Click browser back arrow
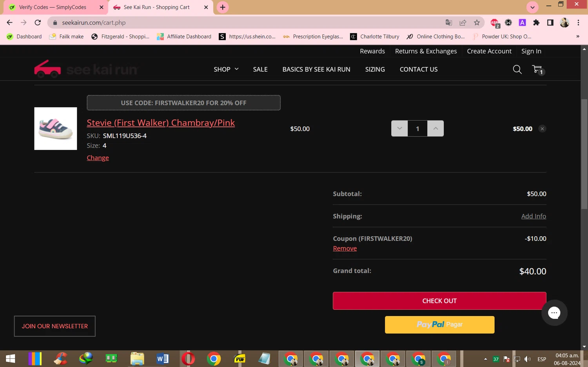 pos(10,23)
